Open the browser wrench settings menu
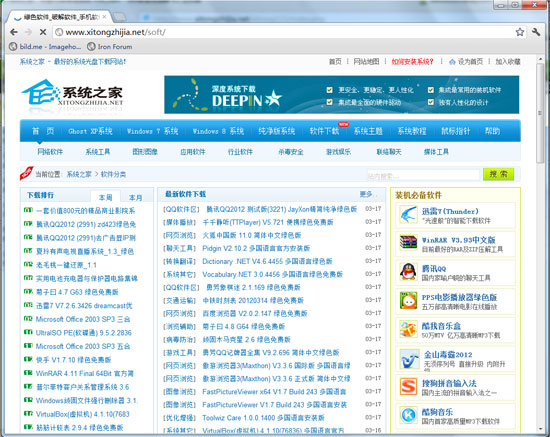550x437 pixels. coord(536,32)
